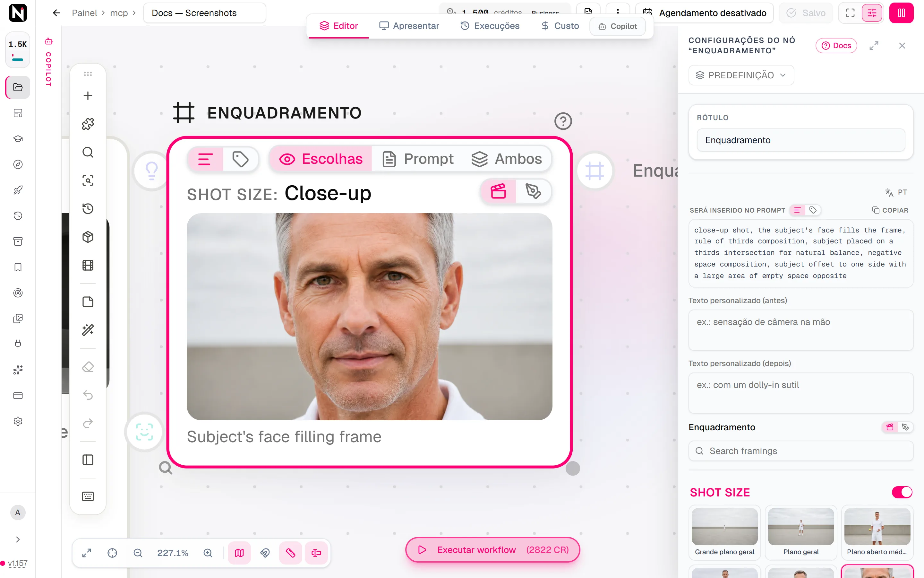Open the puzzle-piece integrations tool
This screenshot has height=578, width=924.
coord(88,124)
